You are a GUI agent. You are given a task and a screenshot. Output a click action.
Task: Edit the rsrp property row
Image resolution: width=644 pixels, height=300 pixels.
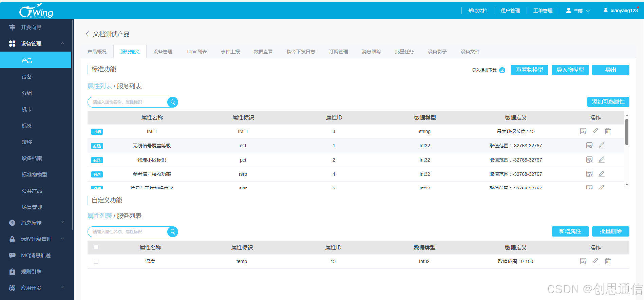point(602,174)
